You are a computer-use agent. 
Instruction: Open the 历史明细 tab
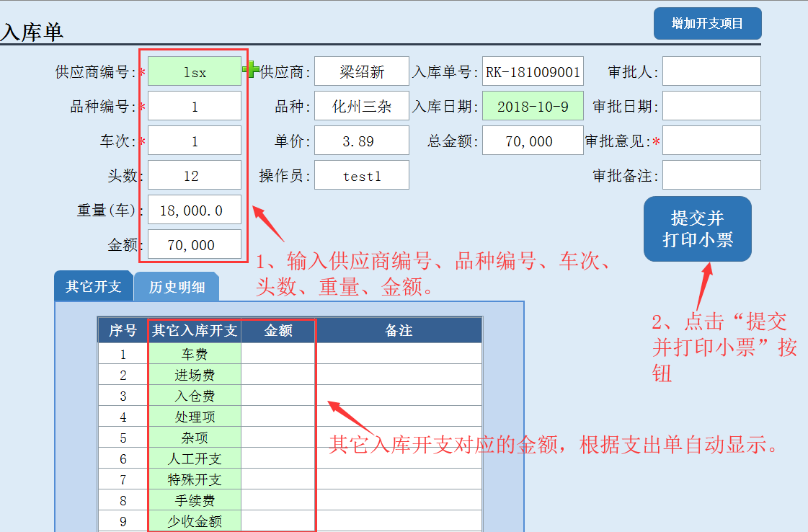click(177, 287)
